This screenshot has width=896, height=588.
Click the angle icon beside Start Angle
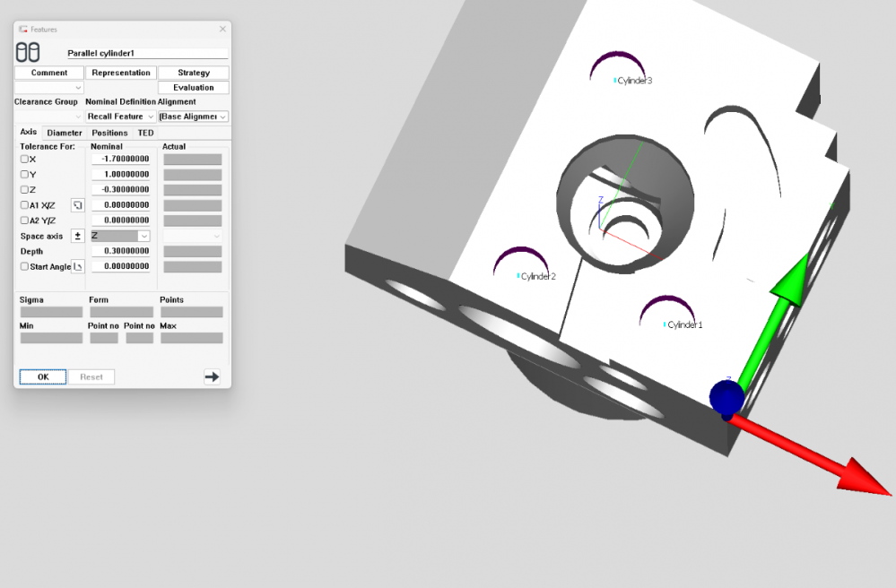[x=77, y=266]
